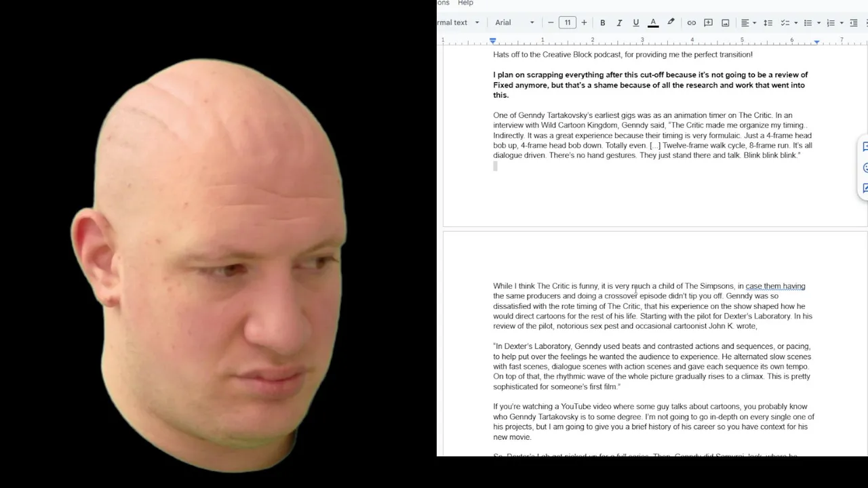Click the decrease indent icon
This screenshot has width=868, height=488.
[854, 22]
